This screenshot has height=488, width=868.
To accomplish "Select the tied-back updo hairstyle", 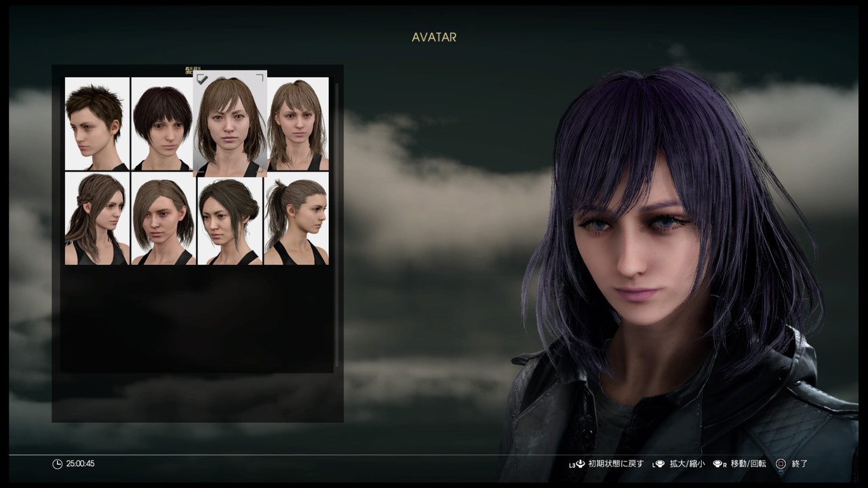I will (230, 219).
